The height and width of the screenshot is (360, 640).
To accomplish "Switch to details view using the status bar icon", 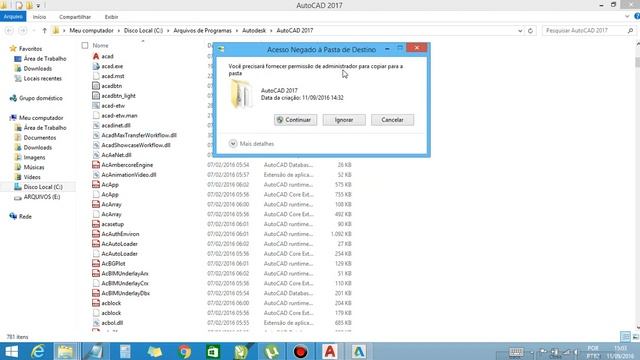I will point(625,337).
